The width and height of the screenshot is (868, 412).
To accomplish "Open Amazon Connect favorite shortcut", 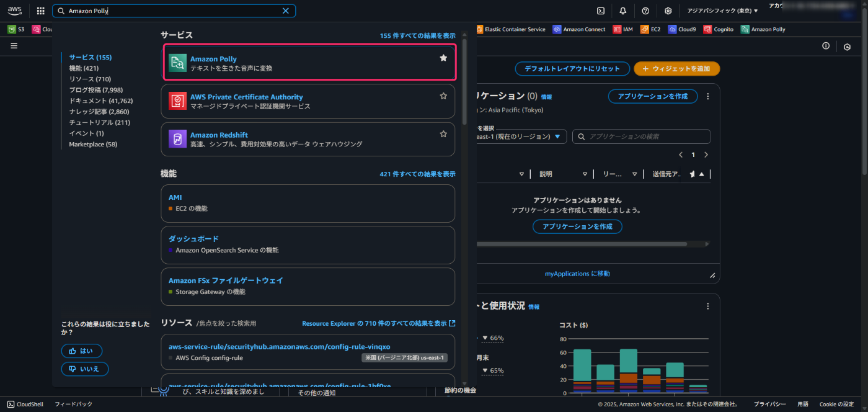I will [579, 29].
